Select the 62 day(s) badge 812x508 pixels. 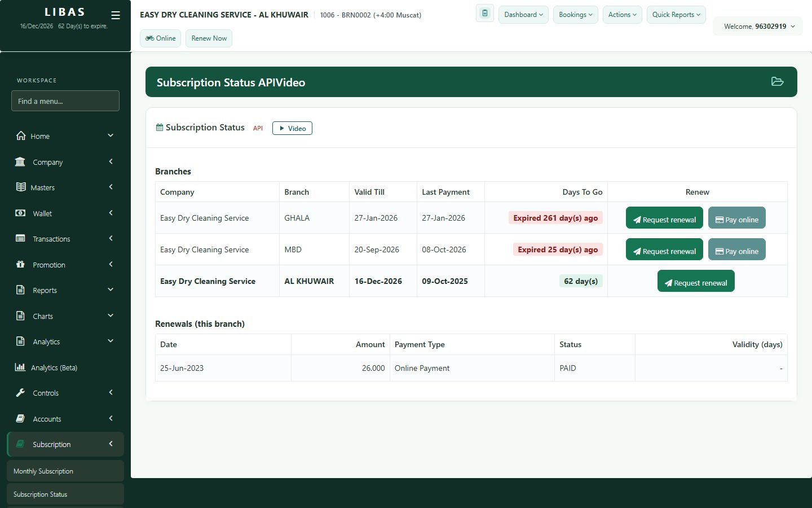(x=581, y=281)
